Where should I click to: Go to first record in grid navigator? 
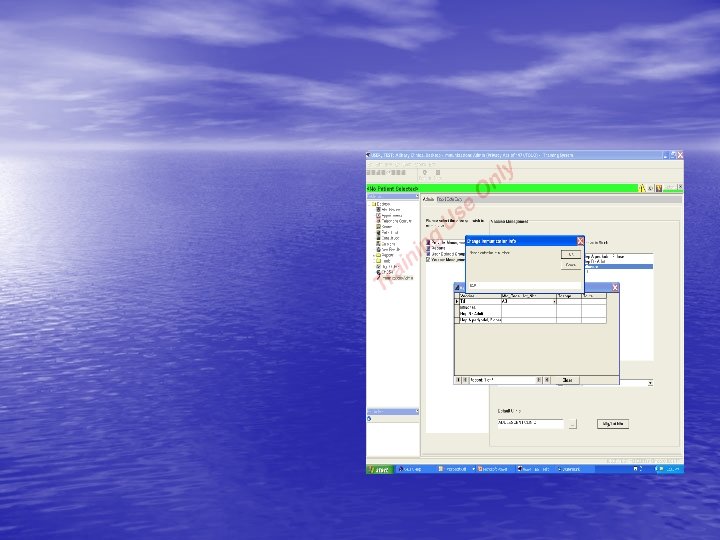pos(458,380)
